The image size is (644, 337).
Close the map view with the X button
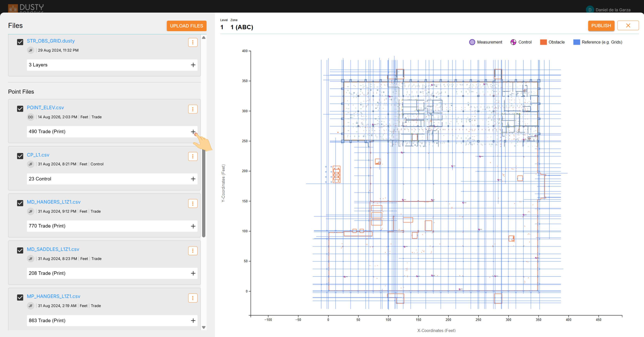point(628,25)
